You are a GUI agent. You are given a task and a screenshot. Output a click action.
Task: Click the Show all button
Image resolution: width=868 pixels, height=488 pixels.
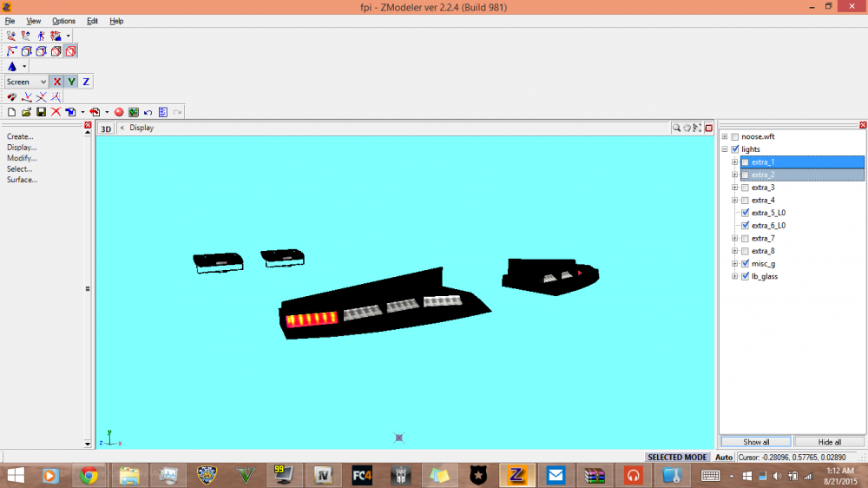point(756,442)
